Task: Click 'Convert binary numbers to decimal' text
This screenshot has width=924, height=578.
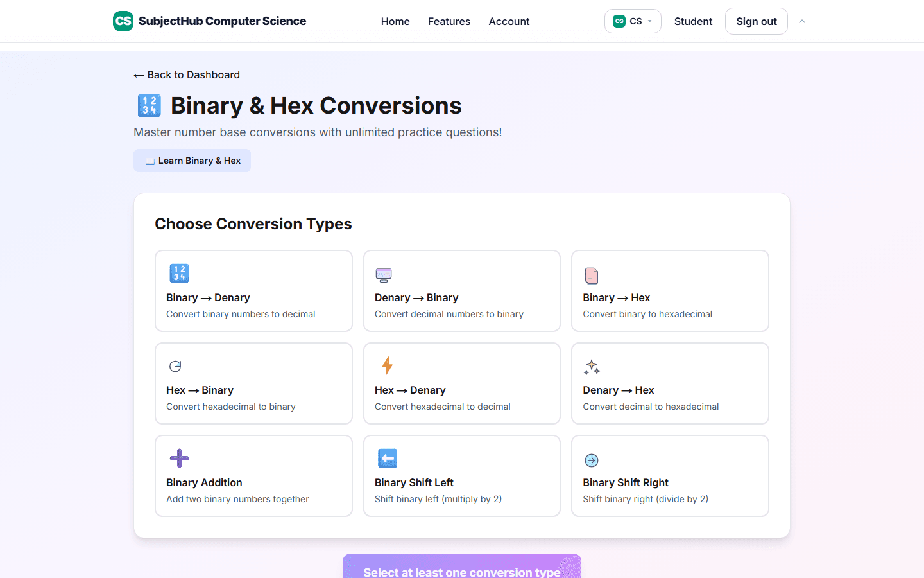Action: click(241, 314)
